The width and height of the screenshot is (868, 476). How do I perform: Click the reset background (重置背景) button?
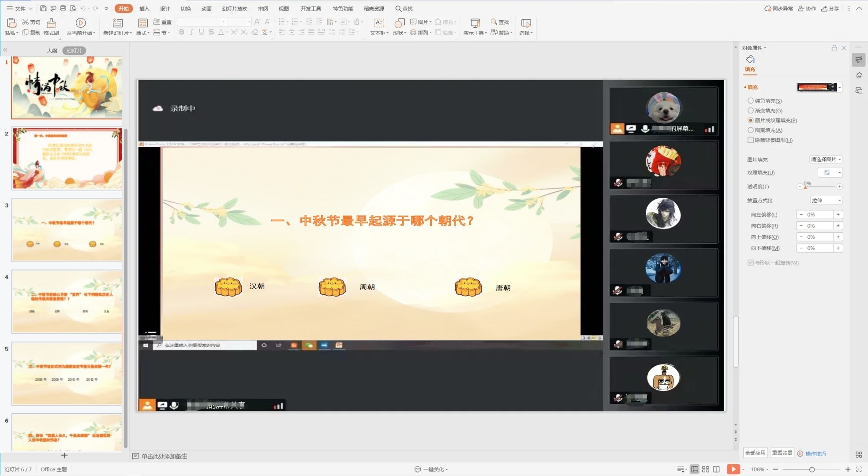click(x=782, y=453)
